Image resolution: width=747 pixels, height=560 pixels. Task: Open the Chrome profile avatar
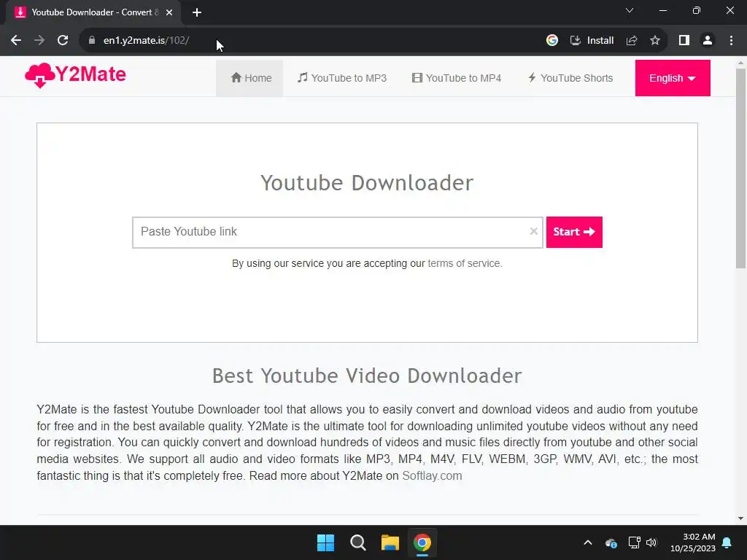(x=708, y=41)
